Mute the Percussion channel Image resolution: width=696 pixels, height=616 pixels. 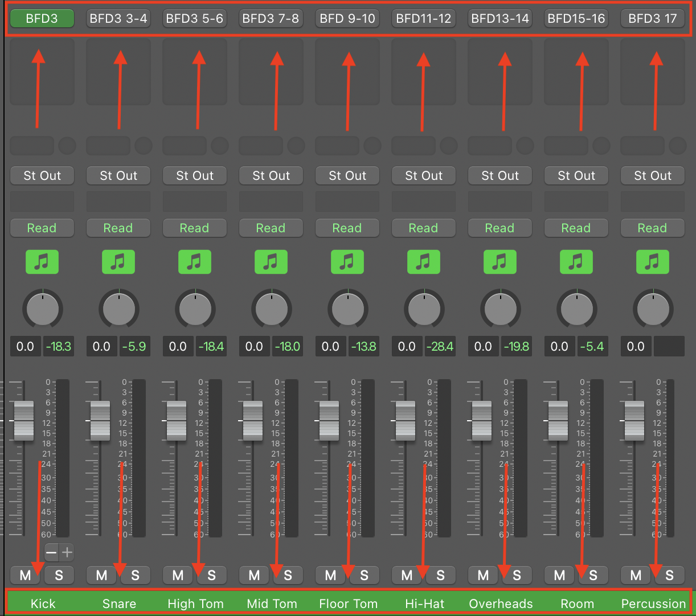[x=636, y=576]
